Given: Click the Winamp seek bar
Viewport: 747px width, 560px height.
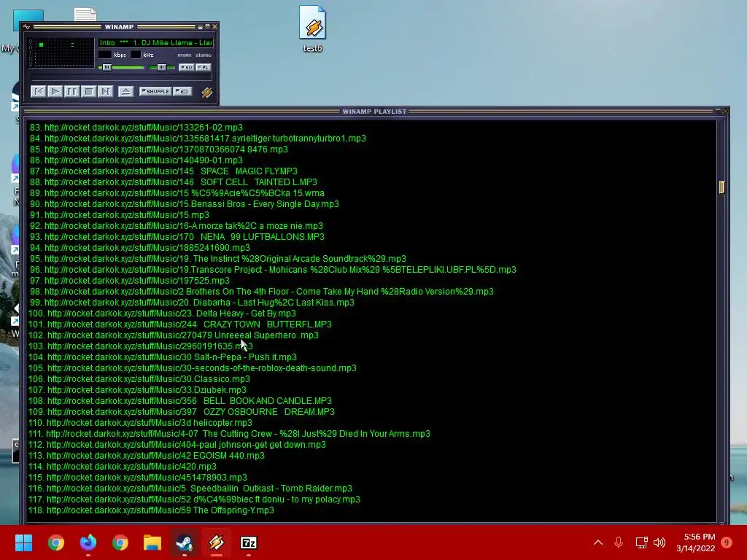Looking at the screenshot, I should click(x=122, y=77).
